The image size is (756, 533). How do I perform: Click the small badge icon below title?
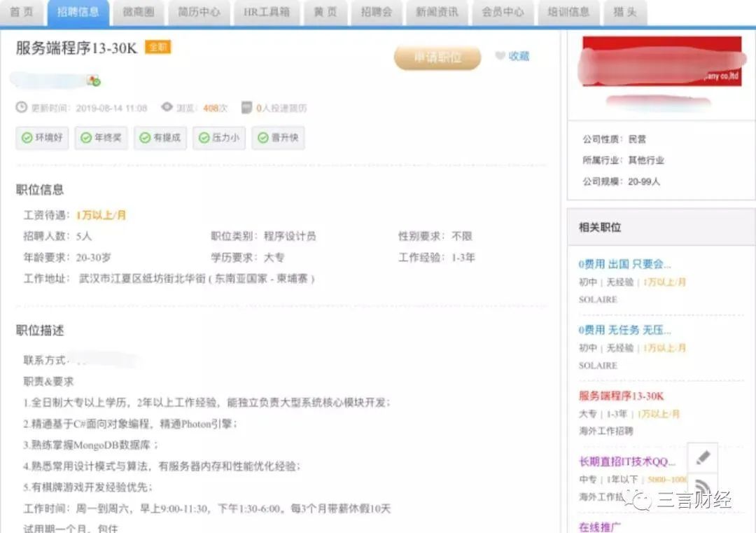pos(93,81)
